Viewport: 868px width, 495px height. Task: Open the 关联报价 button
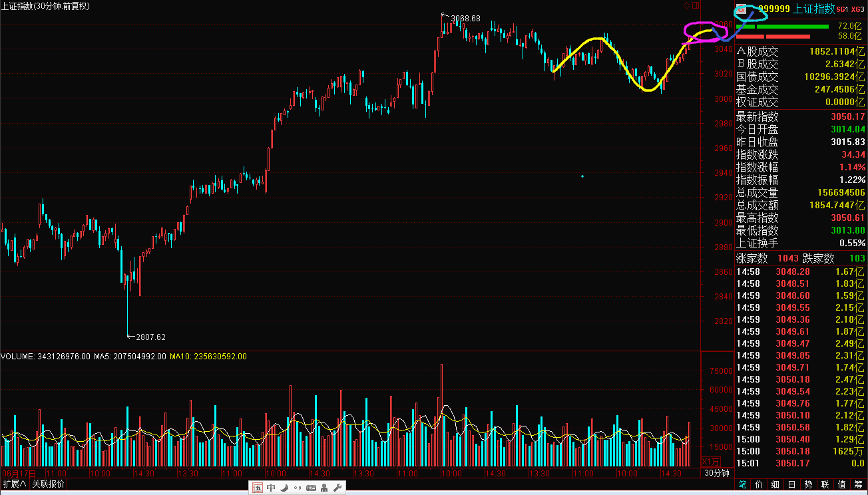click(49, 484)
